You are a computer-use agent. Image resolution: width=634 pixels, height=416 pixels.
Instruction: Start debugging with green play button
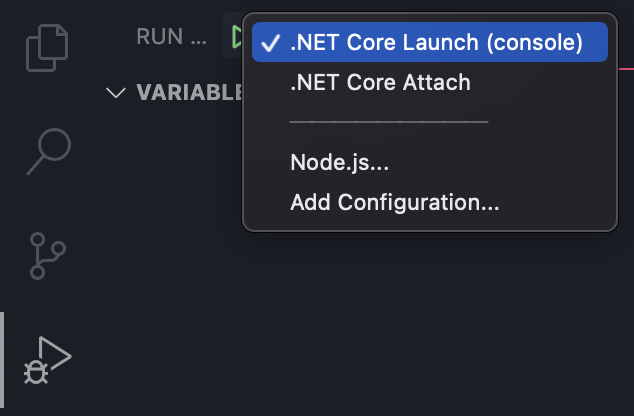237,36
